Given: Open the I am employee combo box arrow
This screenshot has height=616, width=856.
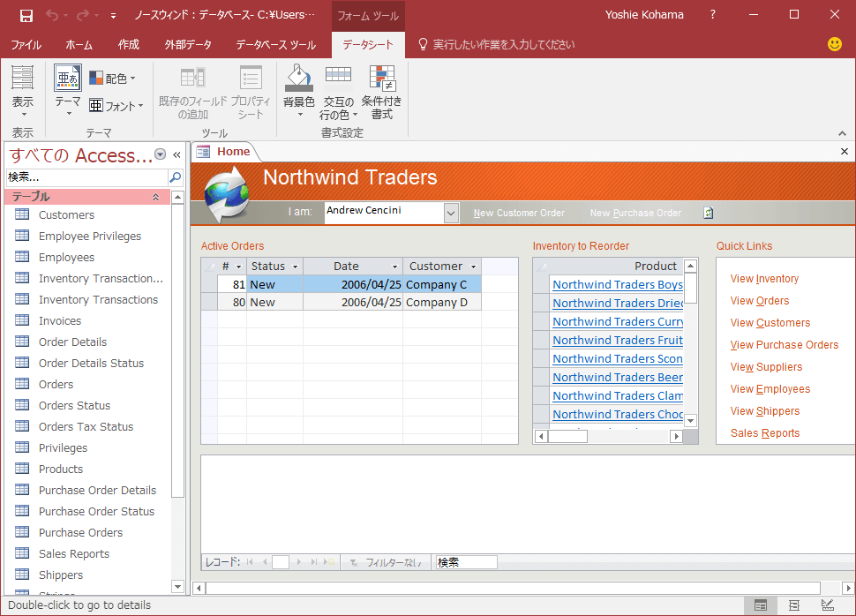Looking at the screenshot, I should [451, 213].
